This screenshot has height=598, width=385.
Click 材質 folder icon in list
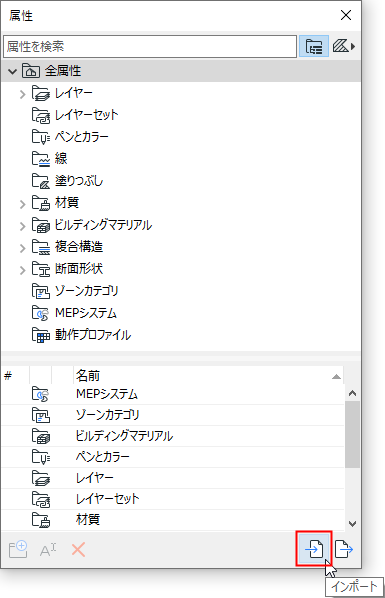click(41, 520)
